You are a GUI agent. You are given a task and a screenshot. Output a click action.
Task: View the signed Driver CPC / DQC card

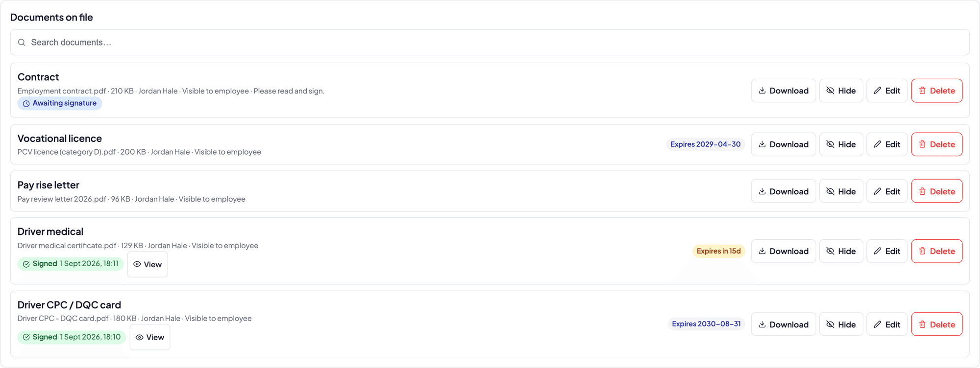point(150,337)
